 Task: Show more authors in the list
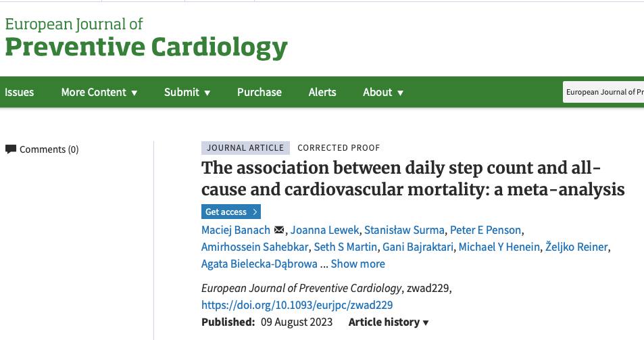(357, 264)
